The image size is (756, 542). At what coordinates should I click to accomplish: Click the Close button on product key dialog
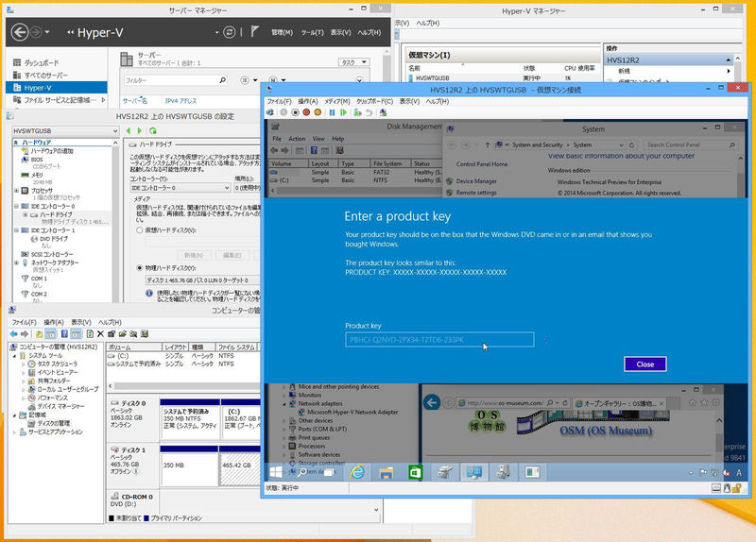645,364
